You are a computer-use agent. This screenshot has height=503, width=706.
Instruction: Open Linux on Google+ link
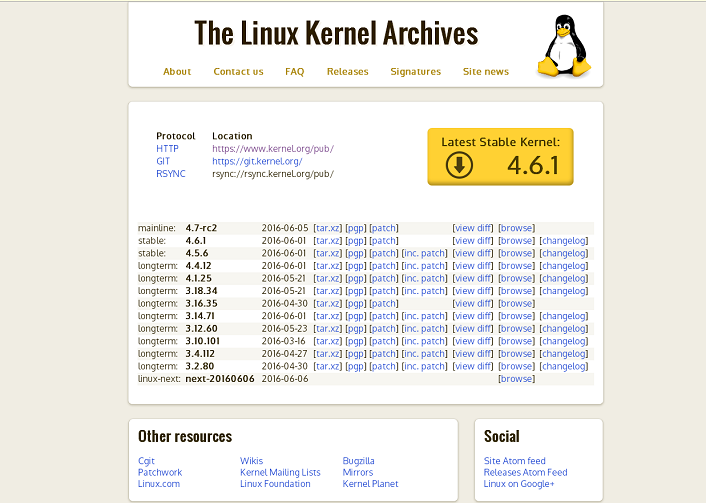coord(519,484)
